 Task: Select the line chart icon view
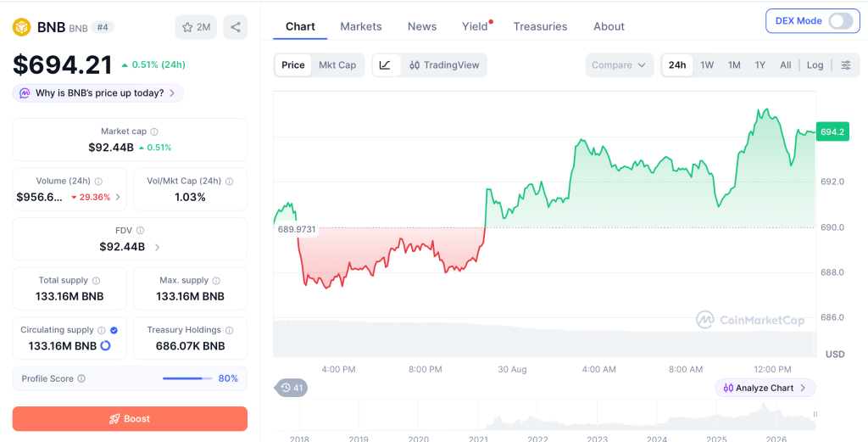(x=386, y=64)
